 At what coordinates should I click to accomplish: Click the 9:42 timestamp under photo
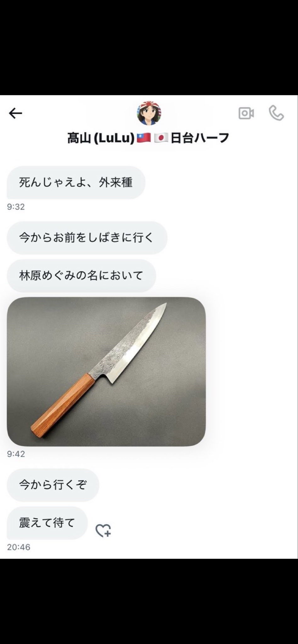(x=16, y=454)
